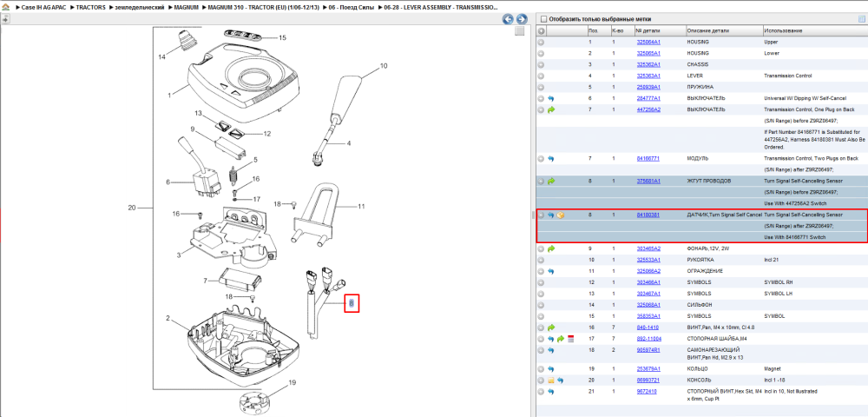868x417 pixels.
Task: Click 'SYMBOL RH' usage text
Action: (x=777, y=282)
